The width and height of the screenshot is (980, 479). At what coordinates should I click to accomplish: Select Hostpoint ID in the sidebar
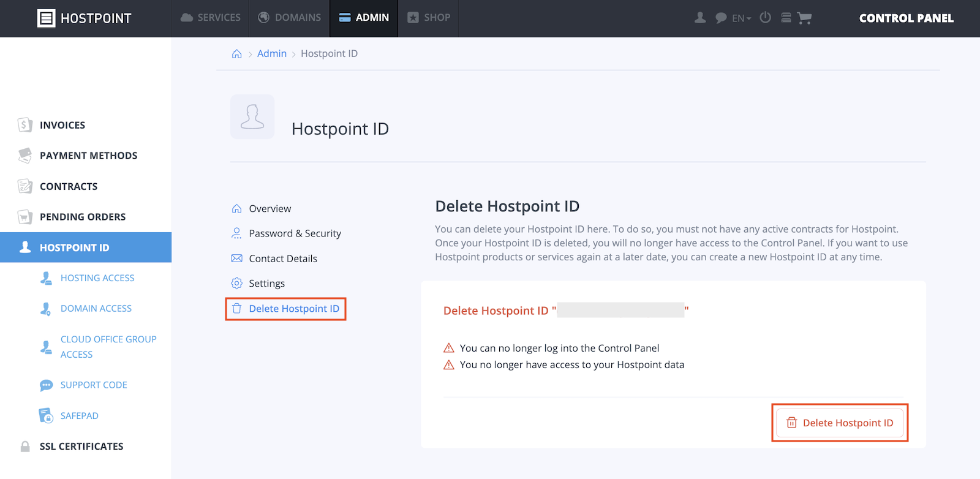pos(86,247)
